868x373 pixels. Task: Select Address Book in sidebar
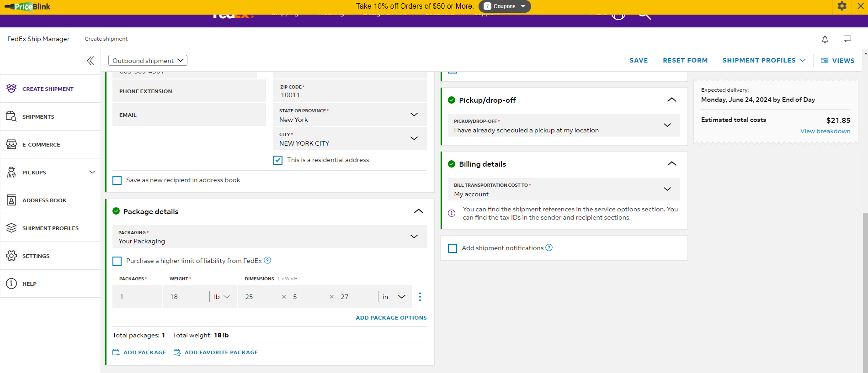tap(44, 200)
